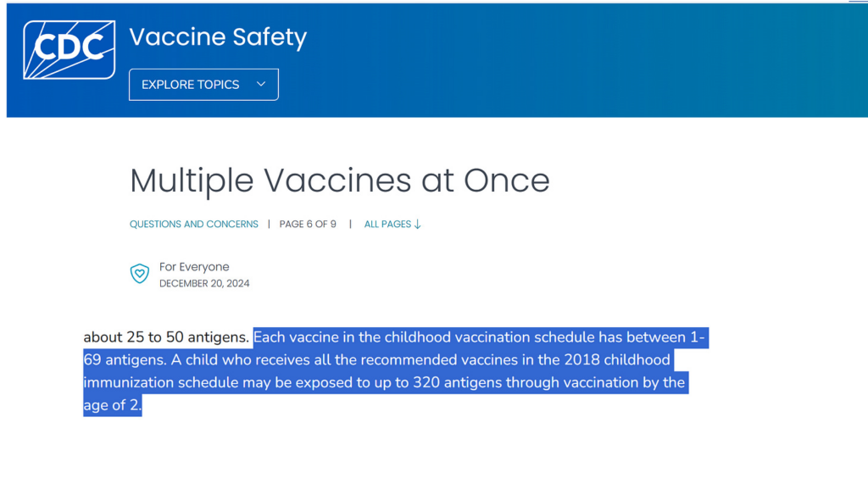
Task: Select the Questions and Concerns nav item
Action: click(193, 223)
